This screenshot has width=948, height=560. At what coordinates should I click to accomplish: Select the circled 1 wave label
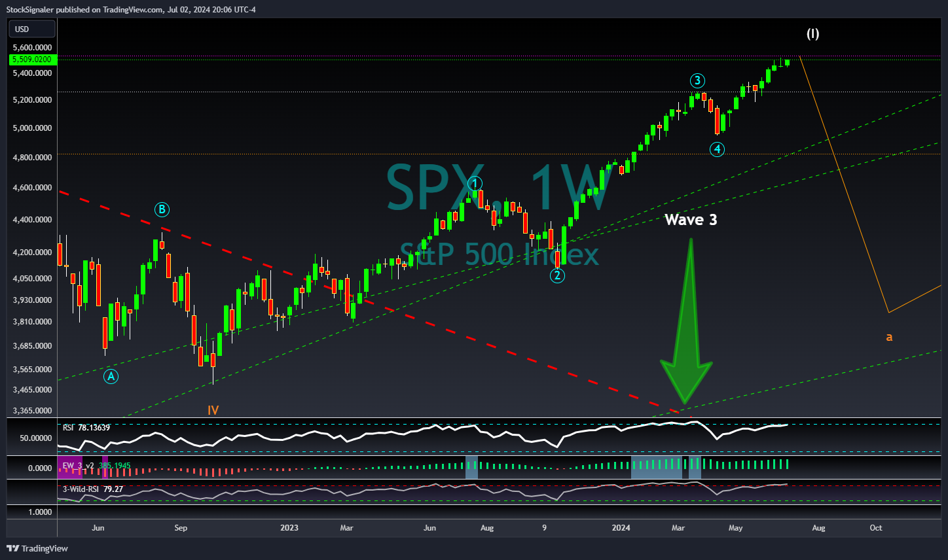[475, 184]
